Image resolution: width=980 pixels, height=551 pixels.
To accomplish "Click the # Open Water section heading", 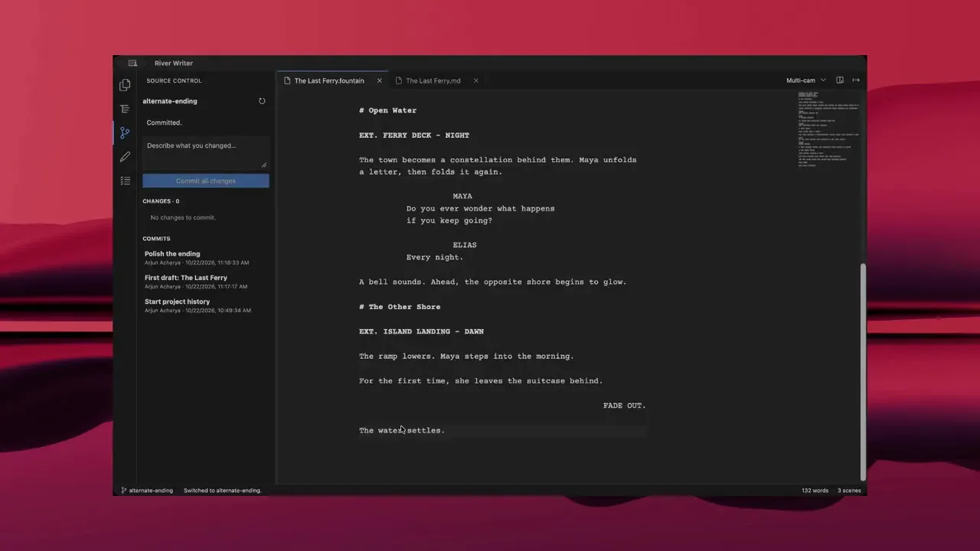I will tap(388, 110).
